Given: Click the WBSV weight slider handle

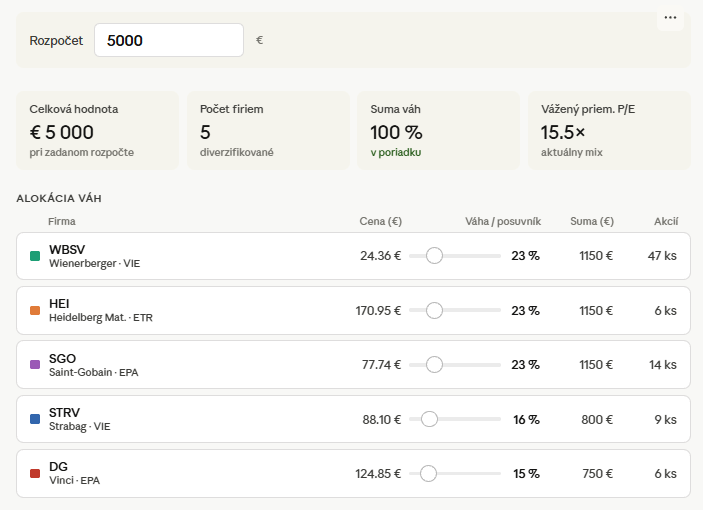Looking at the screenshot, I should [x=434, y=255].
